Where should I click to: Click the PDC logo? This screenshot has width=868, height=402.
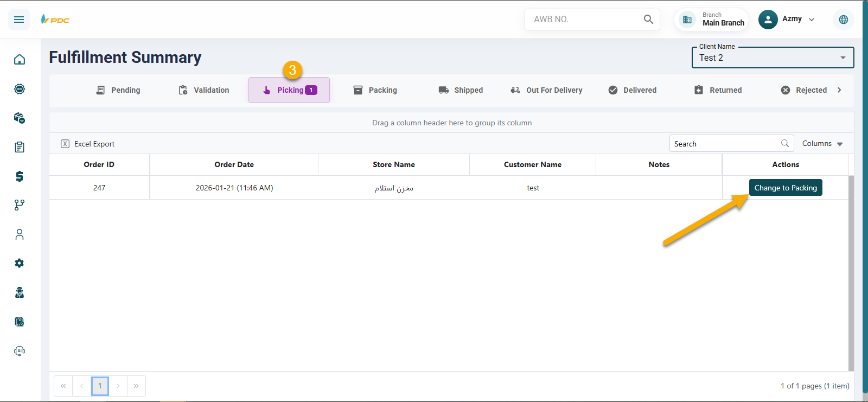click(x=55, y=20)
